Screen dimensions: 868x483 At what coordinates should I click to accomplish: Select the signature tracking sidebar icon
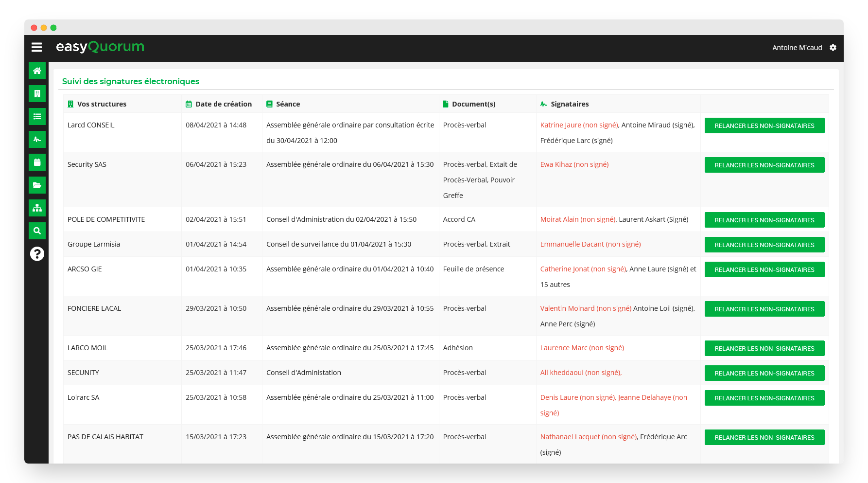[x=37, y=140]
